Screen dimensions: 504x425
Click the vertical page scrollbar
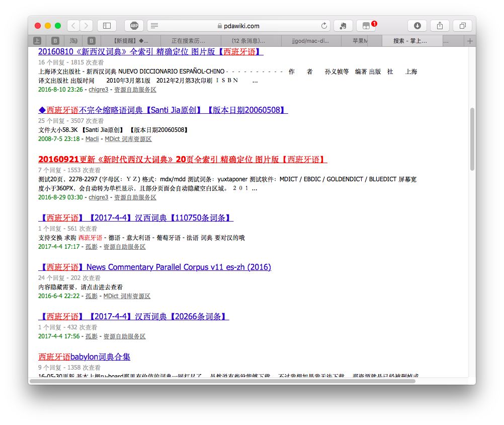[472, 139]
